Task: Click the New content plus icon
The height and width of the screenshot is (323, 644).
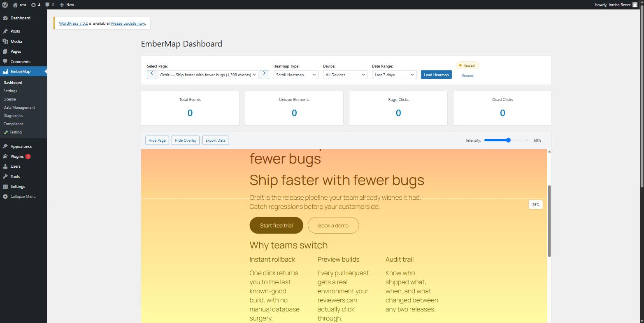Action: coord(61,5)
